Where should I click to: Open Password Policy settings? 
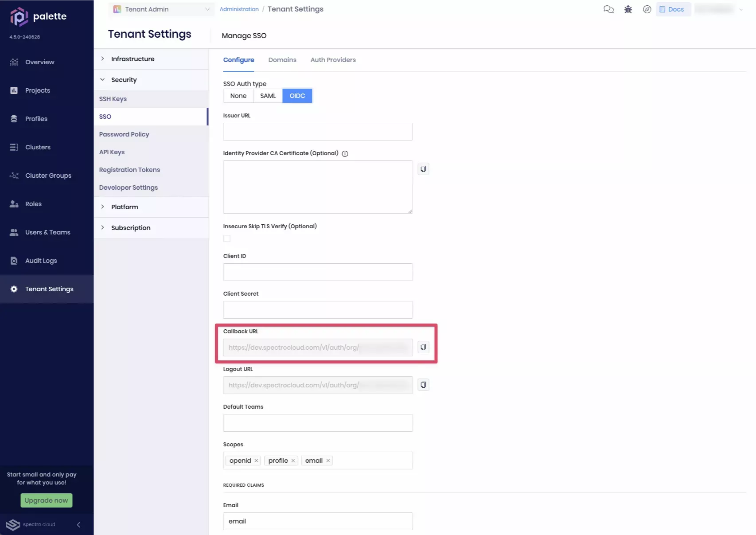point(152,134)
